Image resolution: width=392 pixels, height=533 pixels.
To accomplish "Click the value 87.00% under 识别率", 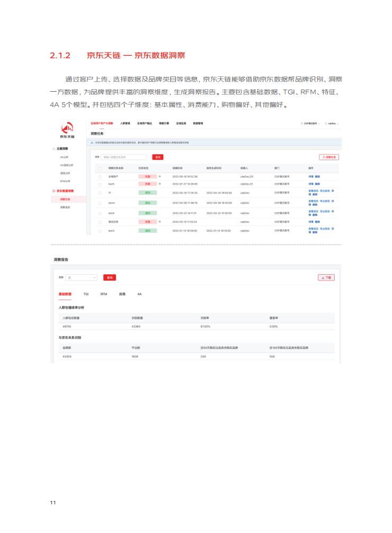I will tap(206, 326).
